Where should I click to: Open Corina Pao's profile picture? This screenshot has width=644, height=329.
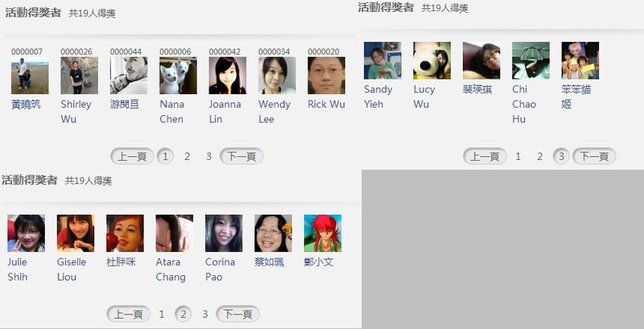224,233
